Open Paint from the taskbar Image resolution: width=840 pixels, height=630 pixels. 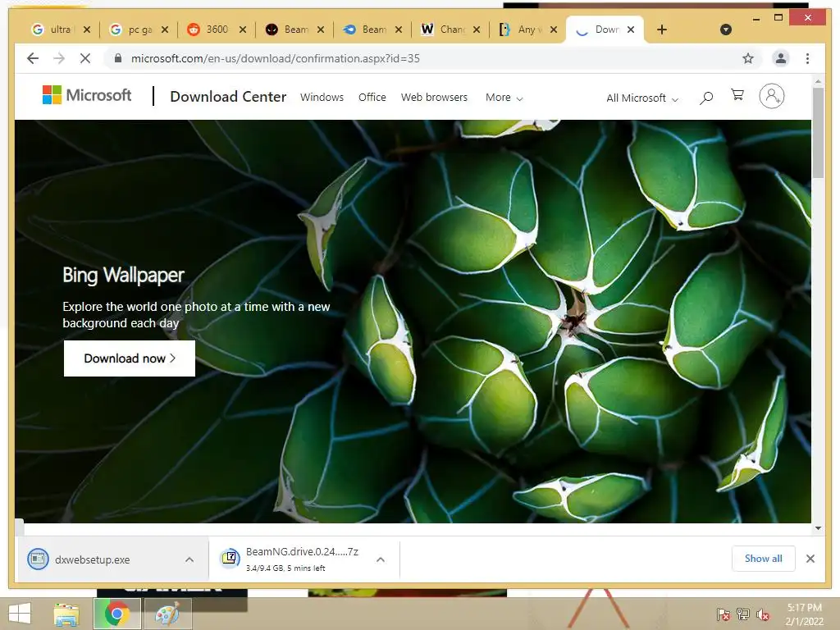167,614
